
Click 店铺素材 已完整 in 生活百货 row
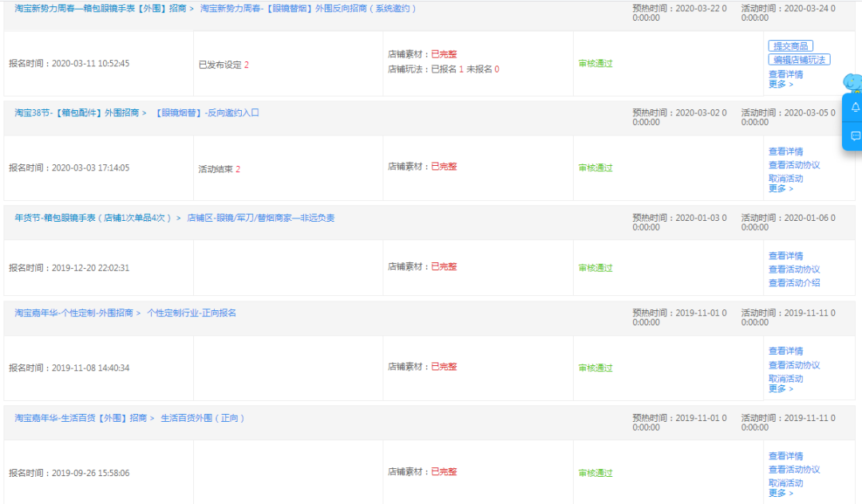point(422,471)
